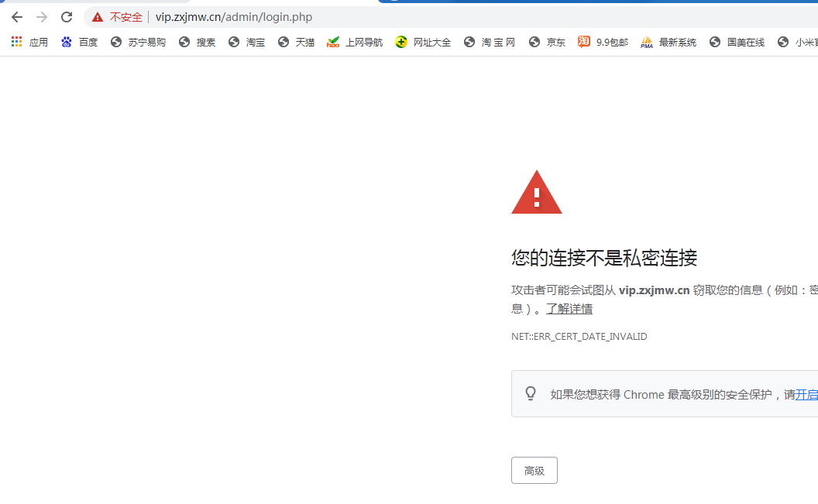The image size is (818, 504).
Task: Open the 9.9包邮 bookmark
Action: pos(602,42)
